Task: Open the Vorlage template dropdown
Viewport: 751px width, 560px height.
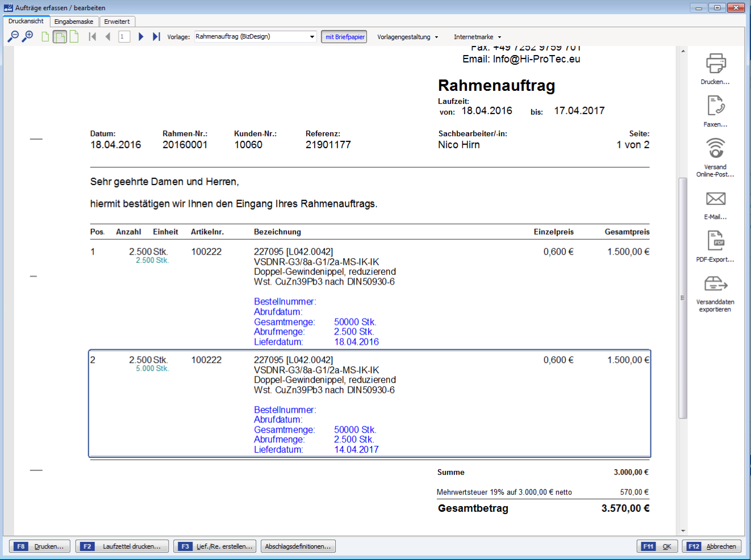Action: click(x=255, y=37)
